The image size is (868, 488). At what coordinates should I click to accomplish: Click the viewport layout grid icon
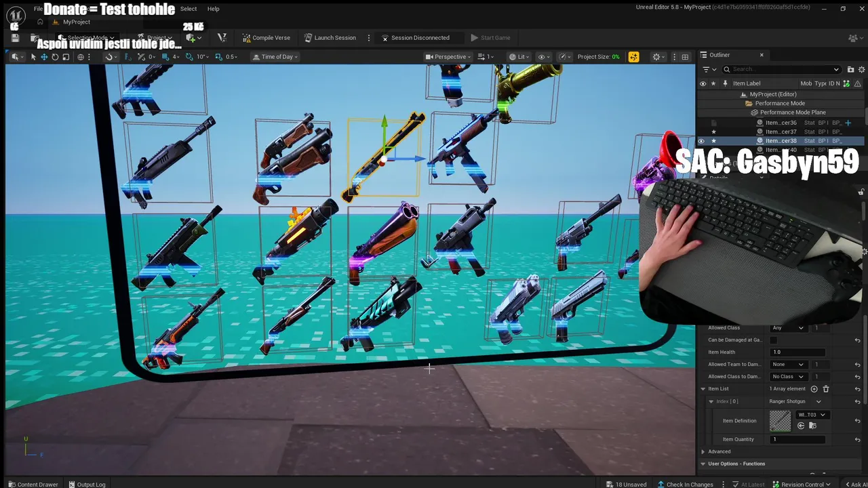[685, 57]
